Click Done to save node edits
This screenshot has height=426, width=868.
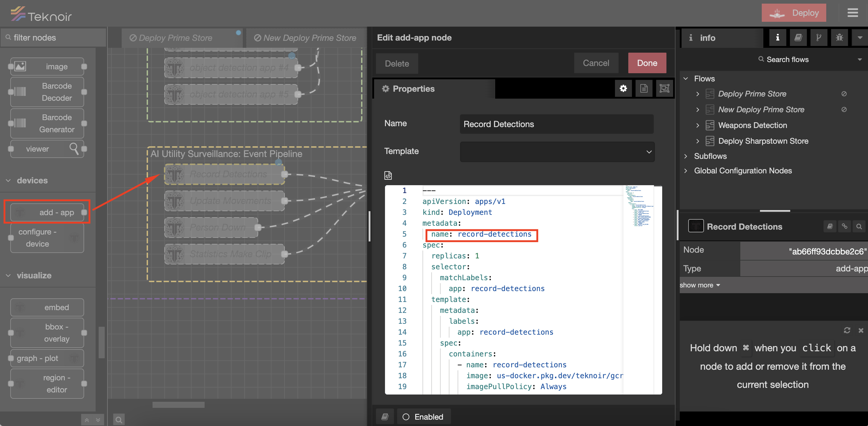coord(647,63)
